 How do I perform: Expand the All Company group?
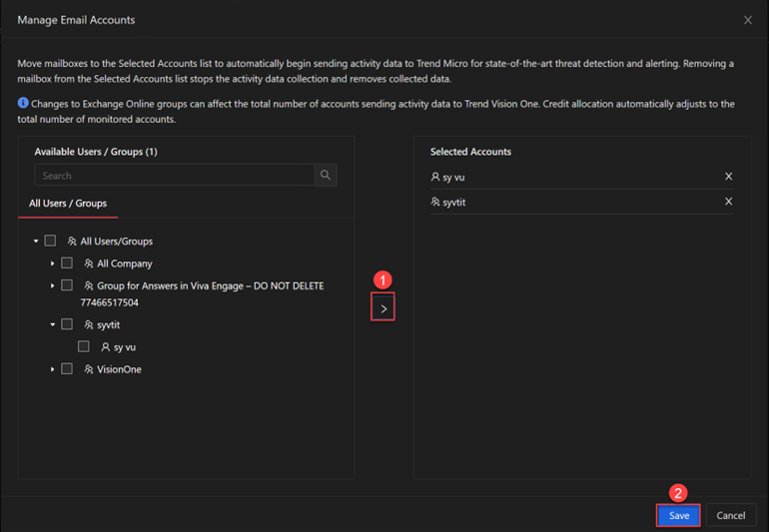pos(52,264)
